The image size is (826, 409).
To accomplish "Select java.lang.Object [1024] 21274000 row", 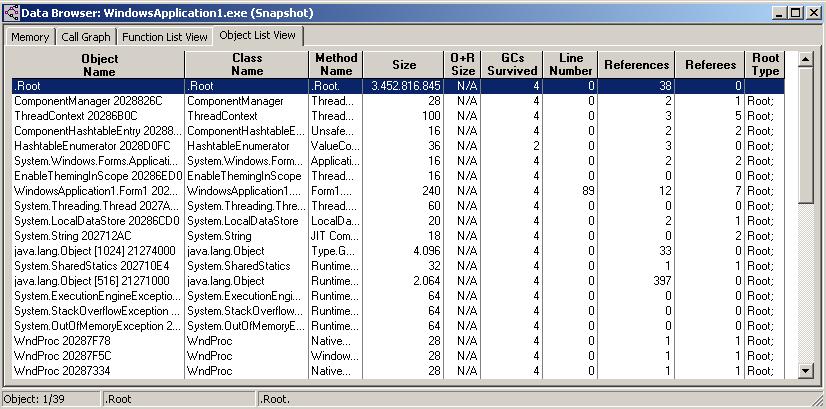I will (x=98, y=251).
